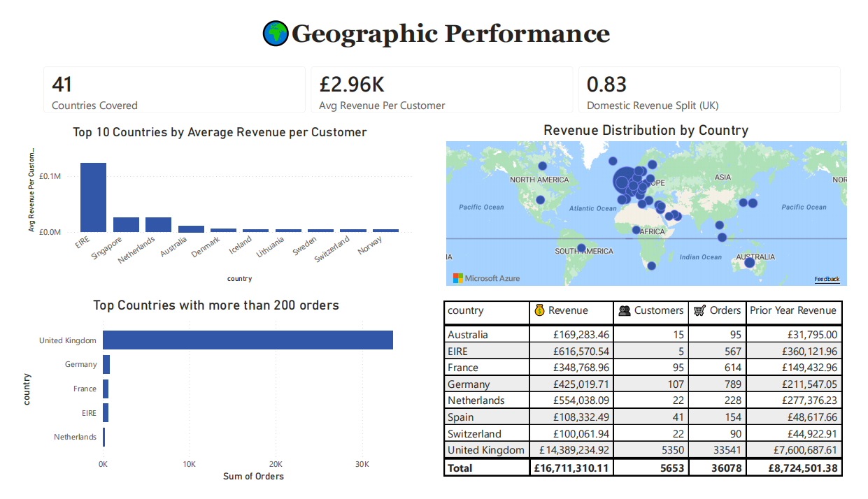Click the £616,570.54 revenue cell
Viewport: 868px width, 499px height.
pos(571,351)
